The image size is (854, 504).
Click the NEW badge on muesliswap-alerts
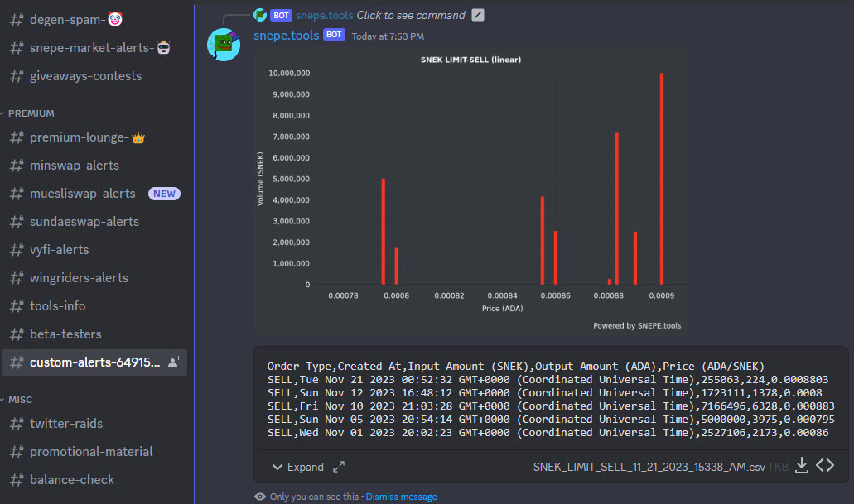coord(164,194)
